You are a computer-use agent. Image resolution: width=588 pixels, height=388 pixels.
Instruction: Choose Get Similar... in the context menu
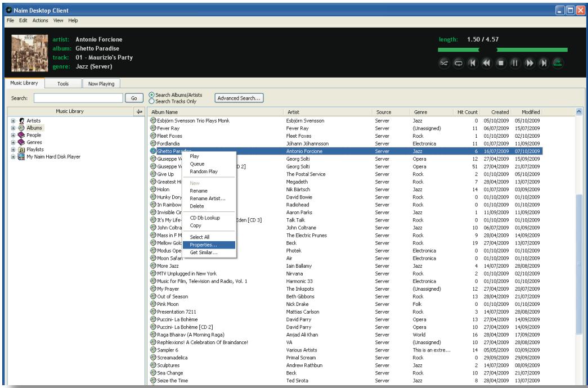pos(209,252)
